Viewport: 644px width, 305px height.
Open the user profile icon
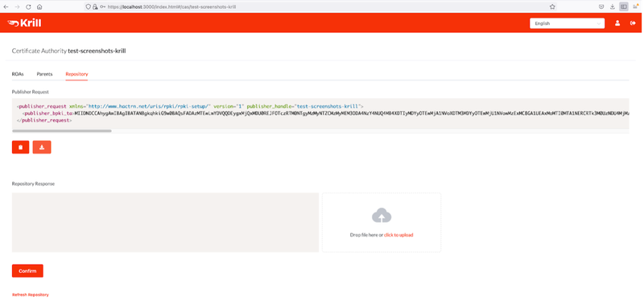click(x=617, y=23)
